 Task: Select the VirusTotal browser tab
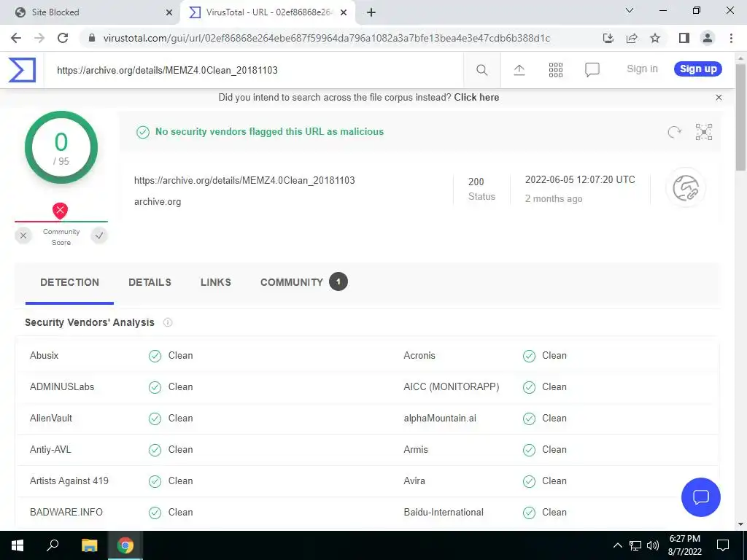pos(268,12)
